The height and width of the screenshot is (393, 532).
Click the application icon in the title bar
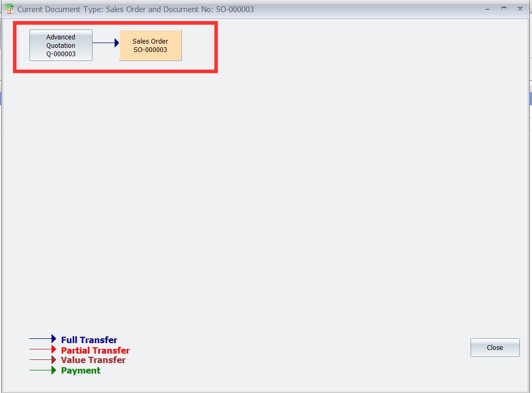(x=8, y=7)
